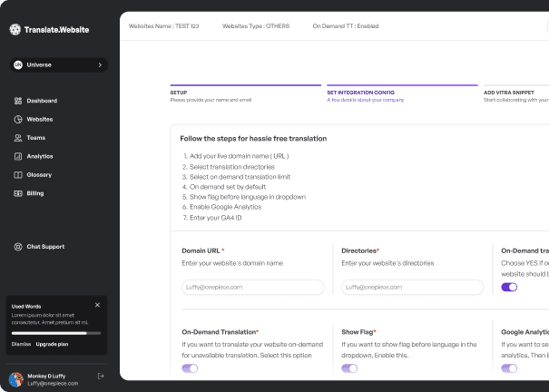Click the Translate.Website logo icon
Image resolution: width=549 pixels, height=392 pixels.
coord(15,29)
